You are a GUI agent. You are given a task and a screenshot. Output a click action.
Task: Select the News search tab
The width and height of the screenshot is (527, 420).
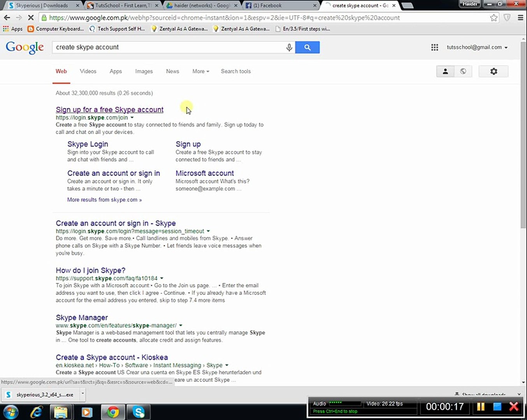coord(172,71)
